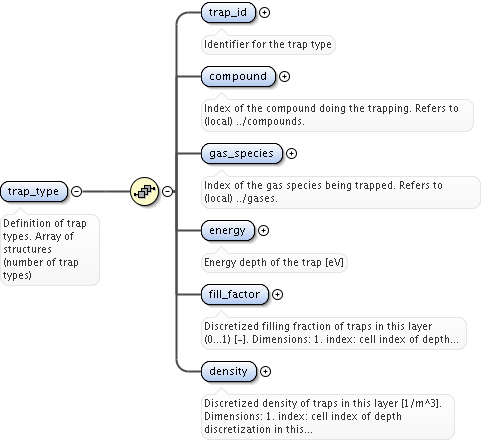
Task: Select the density element
Action: coord(229,372)
